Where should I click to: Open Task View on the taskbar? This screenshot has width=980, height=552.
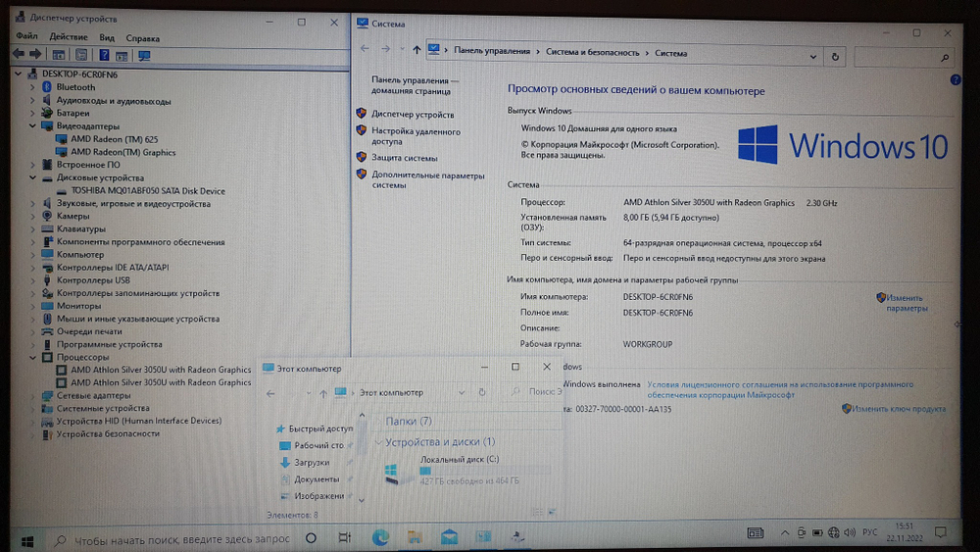(x=344, y=537)
